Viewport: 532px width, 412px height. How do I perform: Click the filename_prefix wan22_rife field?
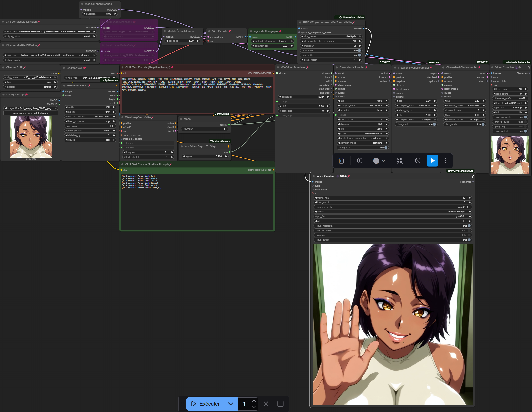tap(392, 207)
